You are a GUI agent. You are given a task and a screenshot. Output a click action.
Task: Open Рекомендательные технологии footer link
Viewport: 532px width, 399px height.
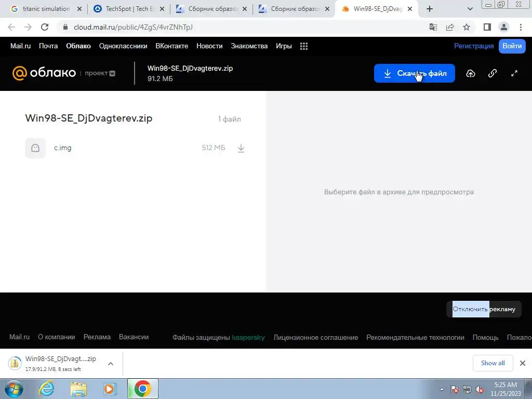click(x=415, y=338)
